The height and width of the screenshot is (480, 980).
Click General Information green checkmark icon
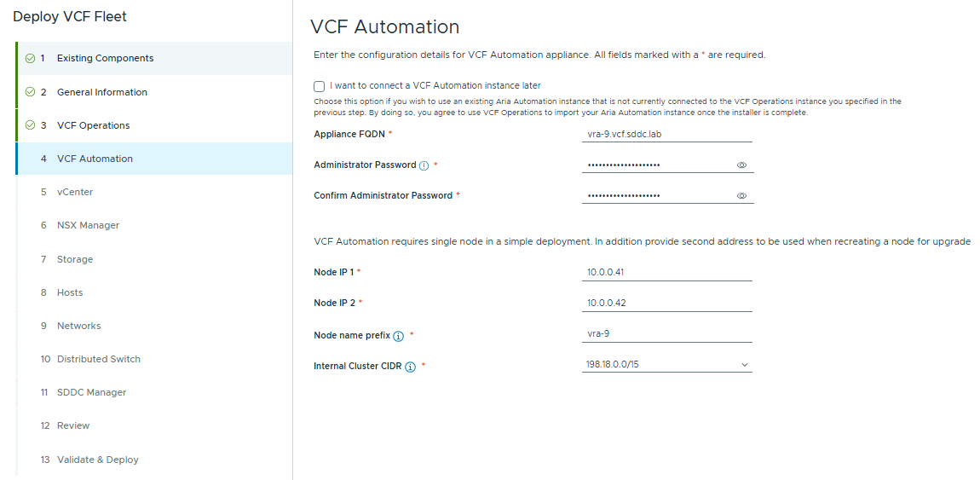tap(30, 92)
